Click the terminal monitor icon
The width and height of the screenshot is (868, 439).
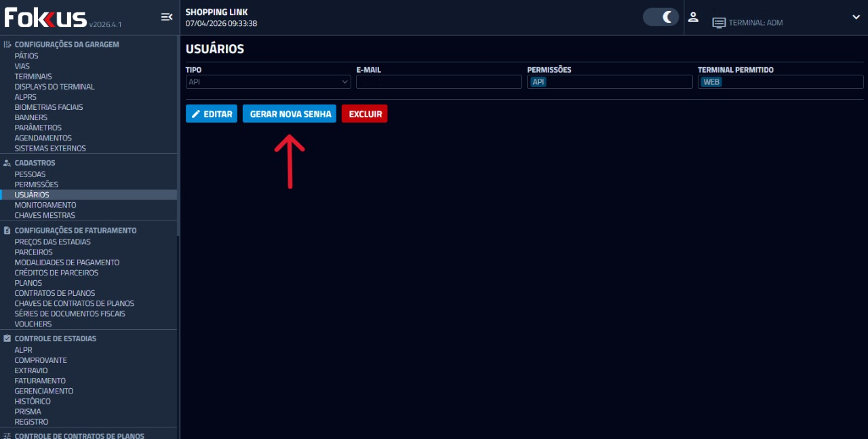point(719,23)
